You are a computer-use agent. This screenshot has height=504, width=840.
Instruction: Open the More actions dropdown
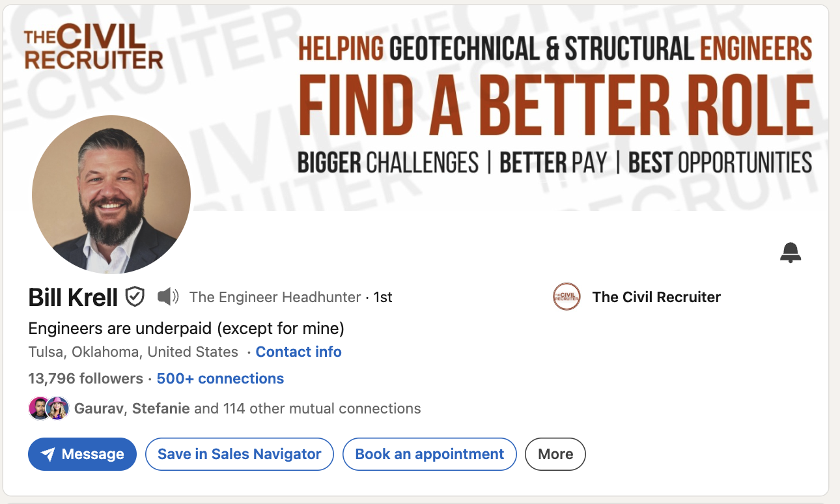555,454
